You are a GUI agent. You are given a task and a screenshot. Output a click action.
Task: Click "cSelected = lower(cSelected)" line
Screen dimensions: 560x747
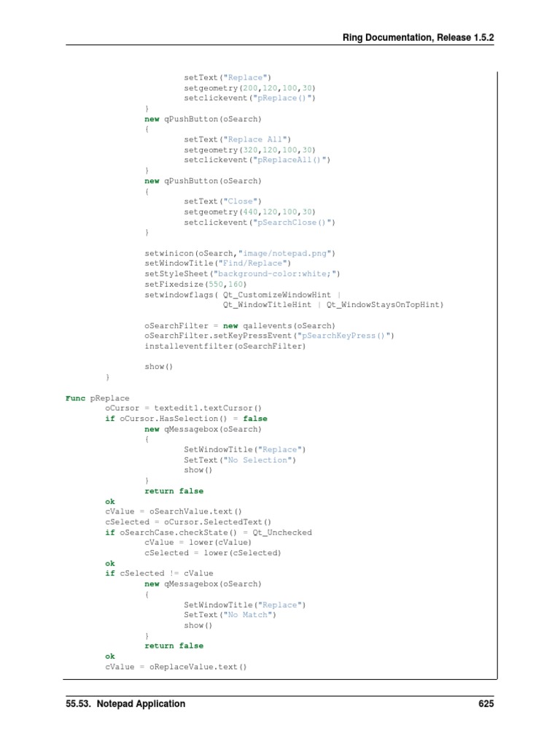pos(213,553)
